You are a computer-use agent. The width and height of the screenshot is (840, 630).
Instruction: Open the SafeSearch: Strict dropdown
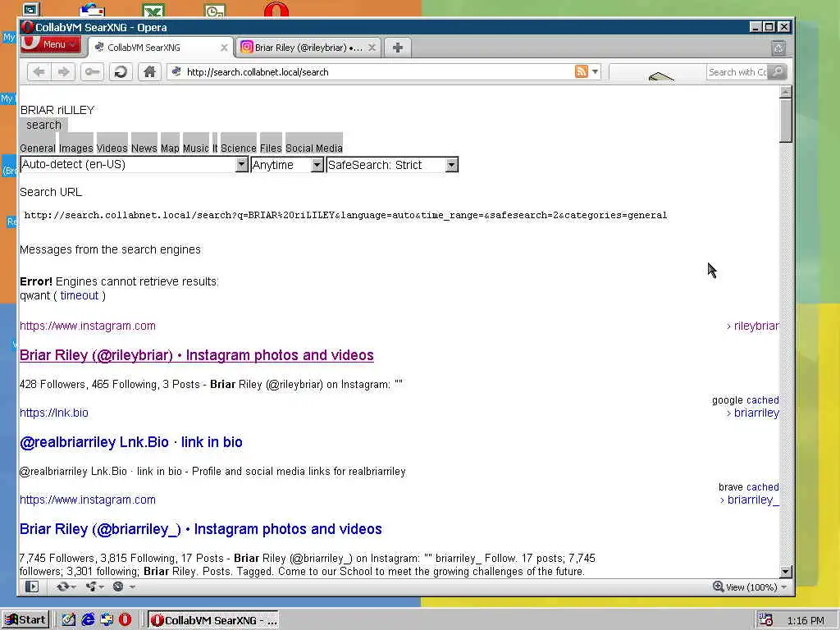point(392,164)
